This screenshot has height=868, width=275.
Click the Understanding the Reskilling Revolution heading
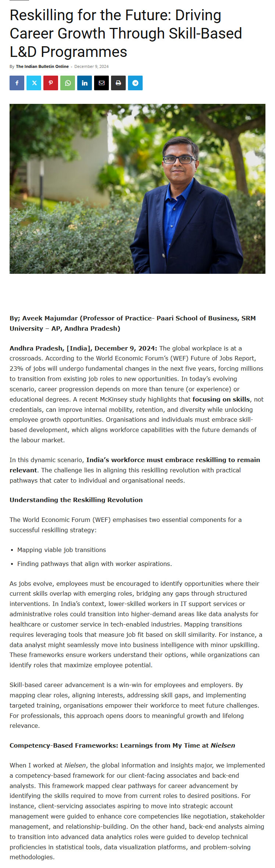point(76,500)
